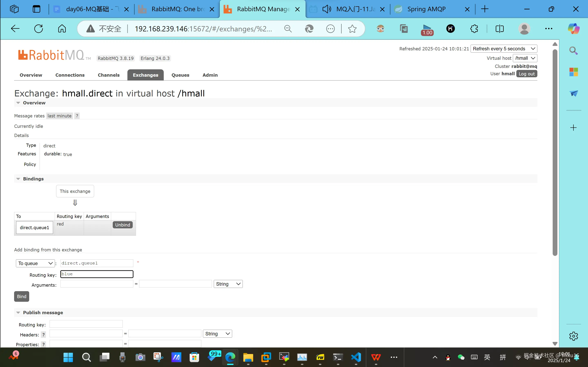Collapse the Publish message section

coord(18,312)
